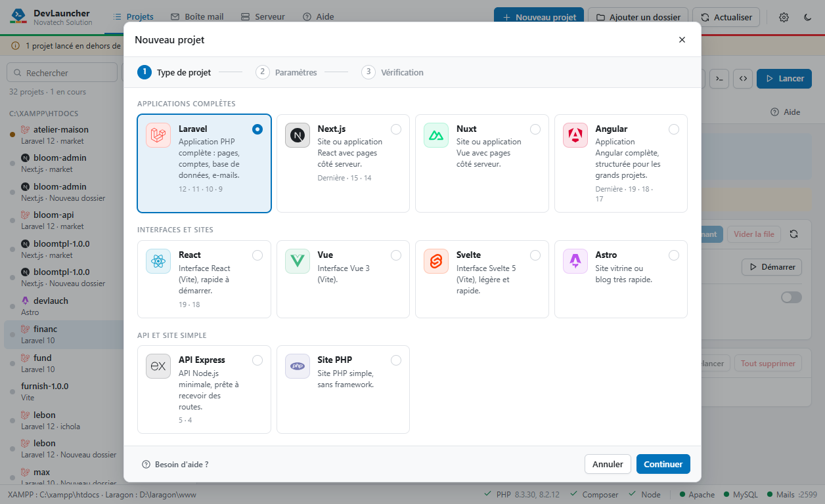Select the API Express radio button
Viewport: 825px width, 504px height.
pos(257,360)
